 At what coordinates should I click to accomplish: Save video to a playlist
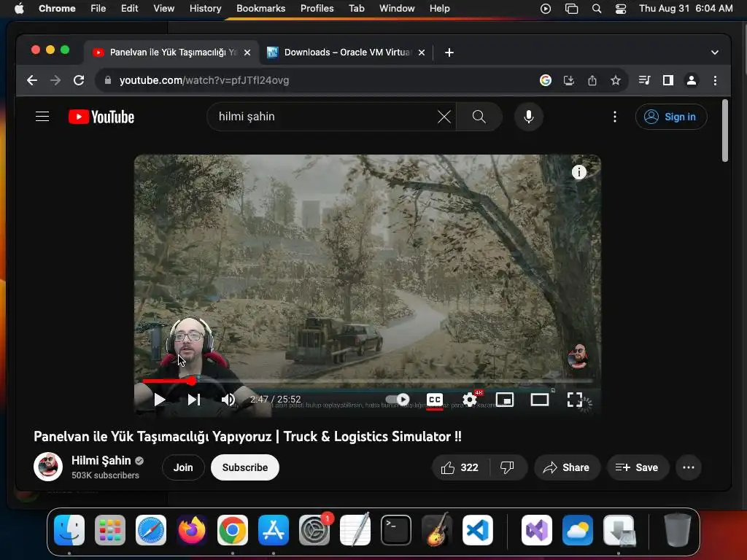[638, 467]
